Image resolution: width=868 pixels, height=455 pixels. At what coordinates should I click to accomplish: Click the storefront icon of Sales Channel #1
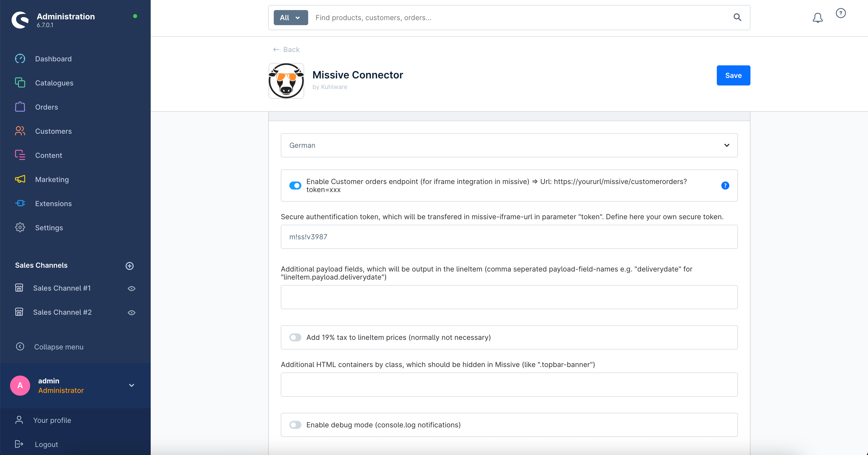tap(19, 288)
